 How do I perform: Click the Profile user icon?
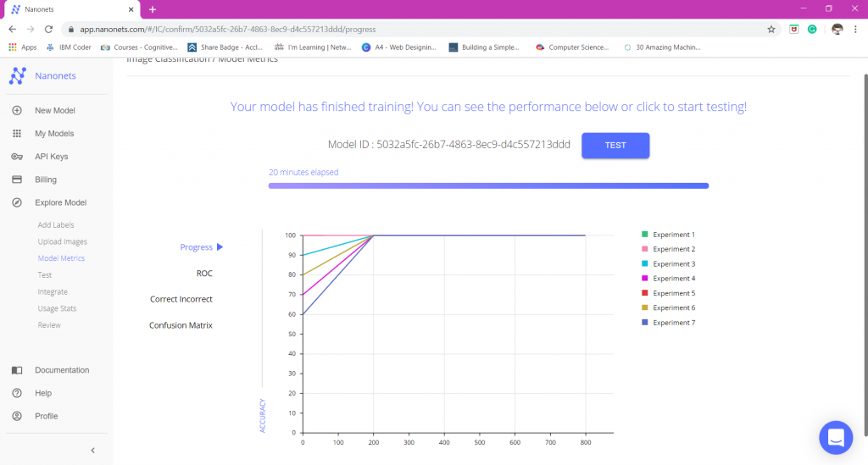[x=17, y=416]
